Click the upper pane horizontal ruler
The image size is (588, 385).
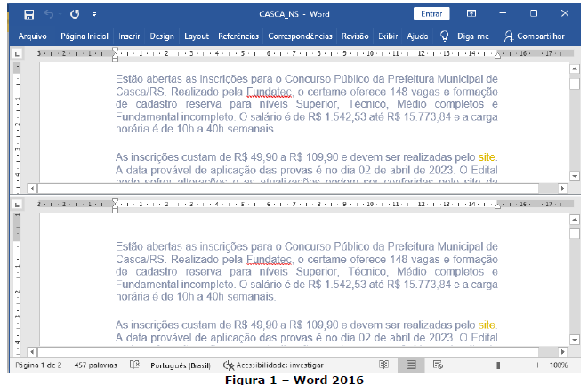pos(304,54)
